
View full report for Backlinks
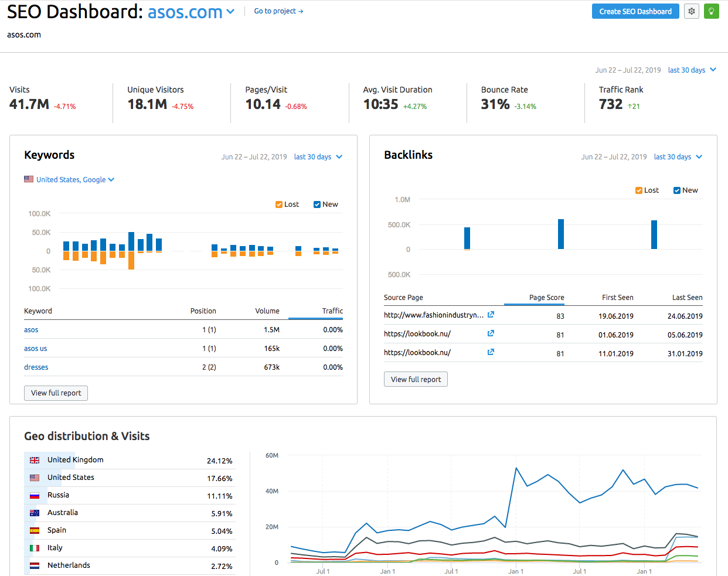416,379
